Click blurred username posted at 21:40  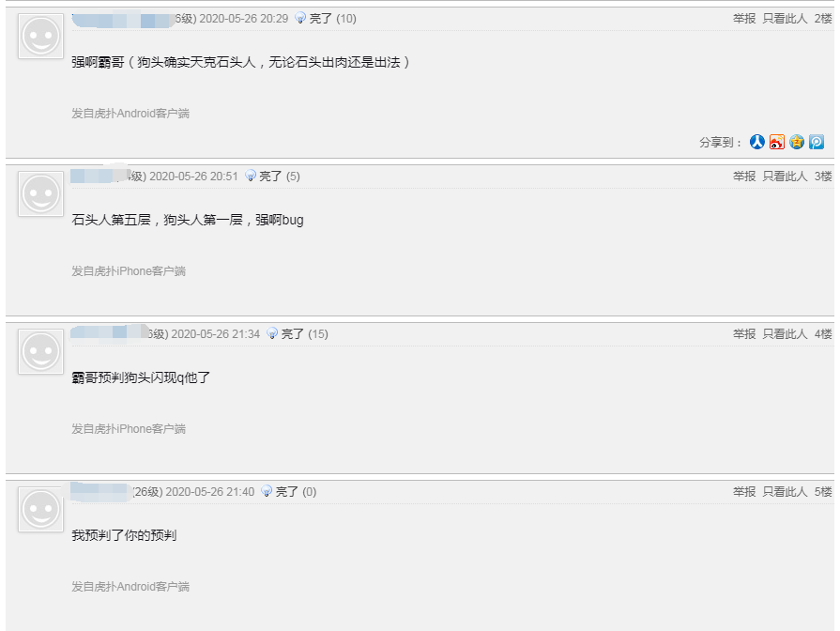coord(101,492)
